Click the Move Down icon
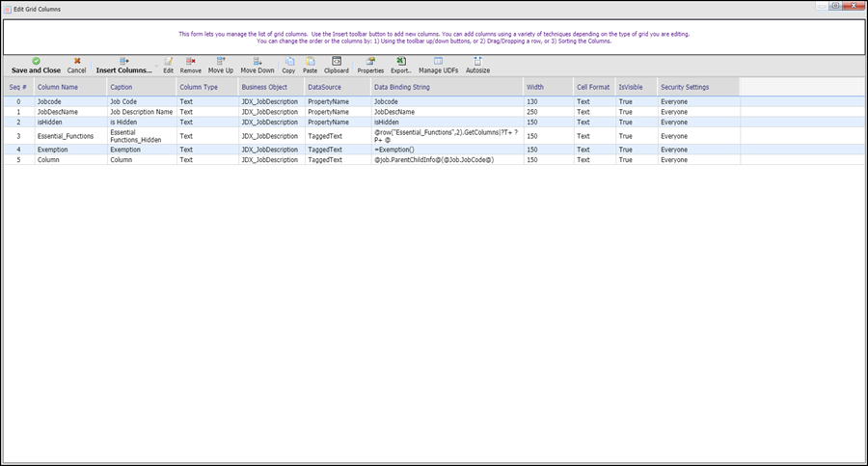Viewport: 868px width, 466px height. pyautogui.click(x=258, y=66)
